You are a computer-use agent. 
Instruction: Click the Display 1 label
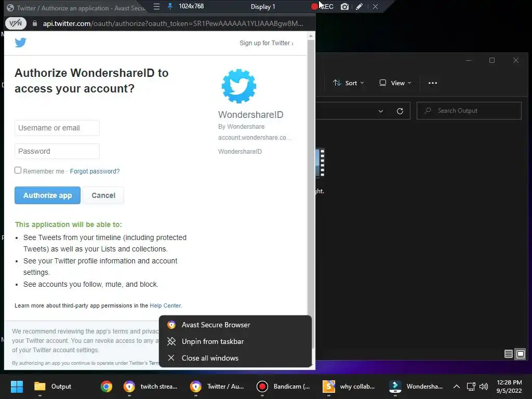tap(263, 6)
